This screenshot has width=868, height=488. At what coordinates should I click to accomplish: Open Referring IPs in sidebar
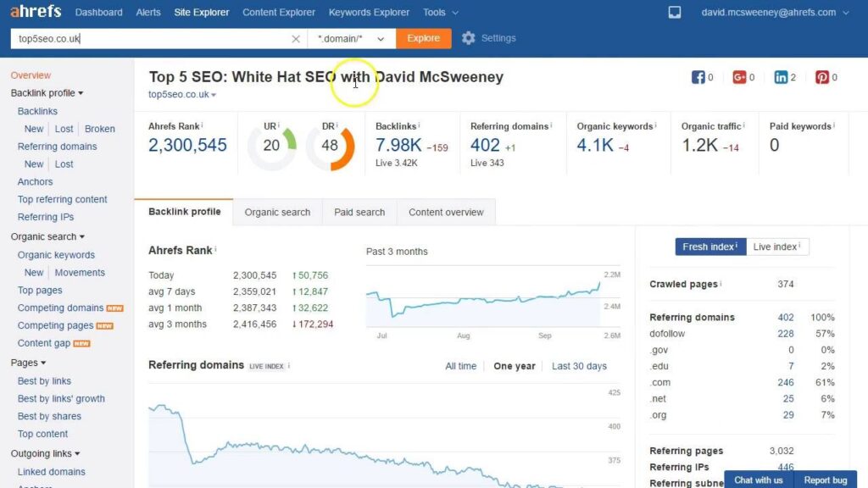46,218
